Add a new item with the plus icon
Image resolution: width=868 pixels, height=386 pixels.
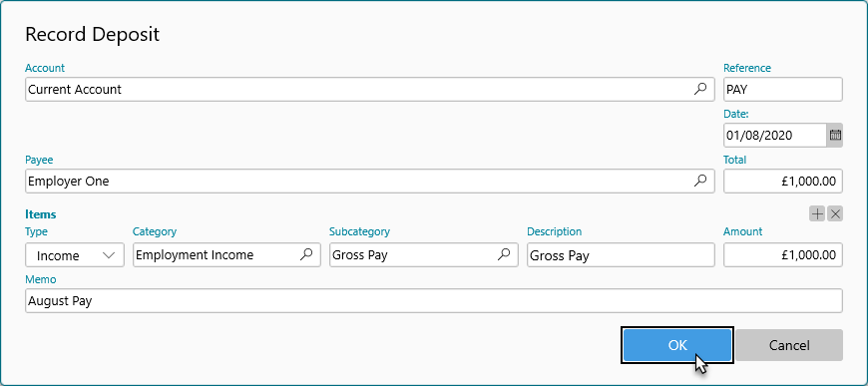point(817,213)
